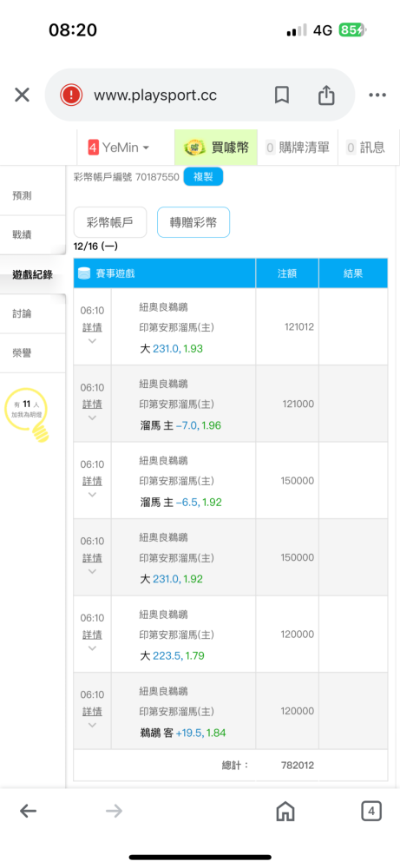Screen dimensions: 400x868
Task: Bookmark the page with the bookmark icon
Action: (x=282, y=95)
